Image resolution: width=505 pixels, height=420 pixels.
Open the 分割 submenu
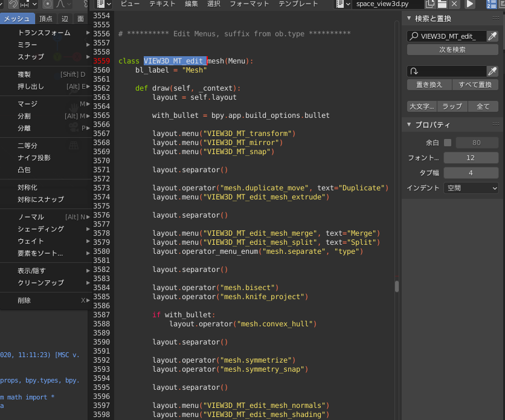pyautogui.click(x=46, y=116)
